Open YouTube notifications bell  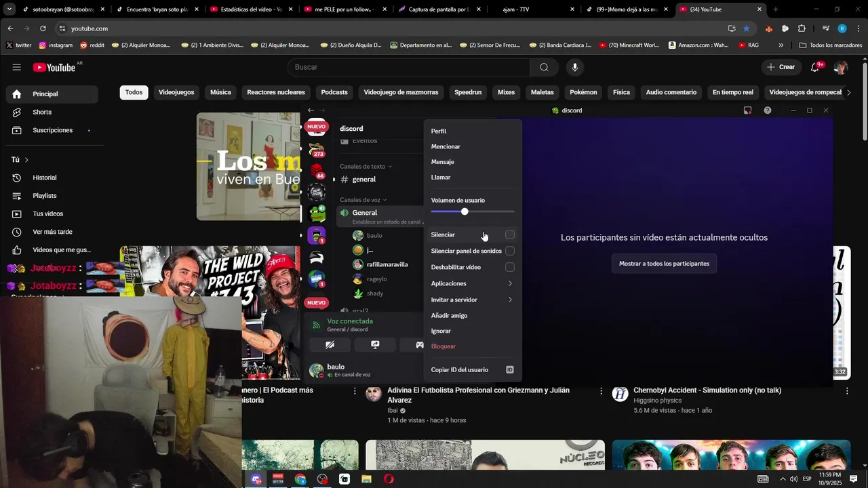click(x=815, y=67)
